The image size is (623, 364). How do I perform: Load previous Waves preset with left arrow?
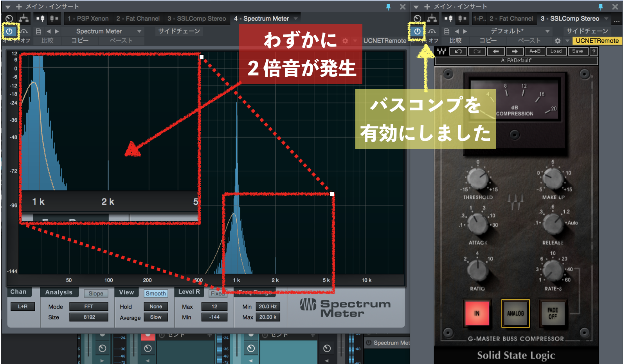click(x=496, y=51)
